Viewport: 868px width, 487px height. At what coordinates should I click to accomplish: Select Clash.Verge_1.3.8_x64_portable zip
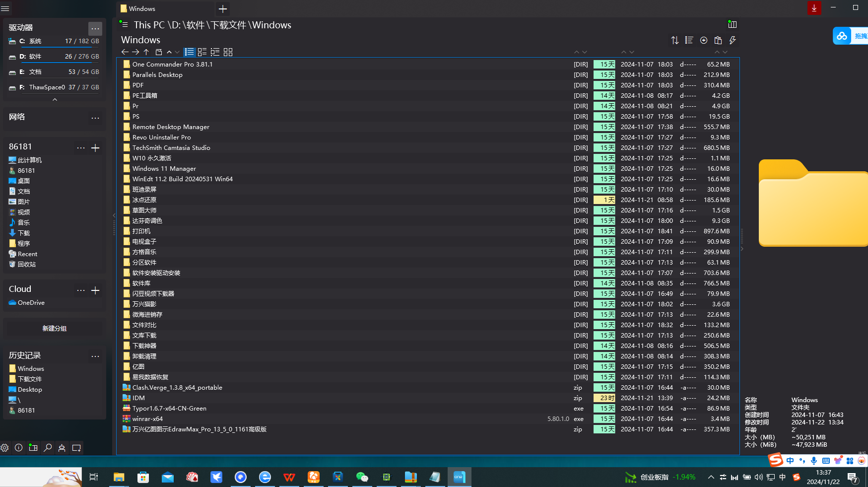pyautogui.click(x=427, y=387)
